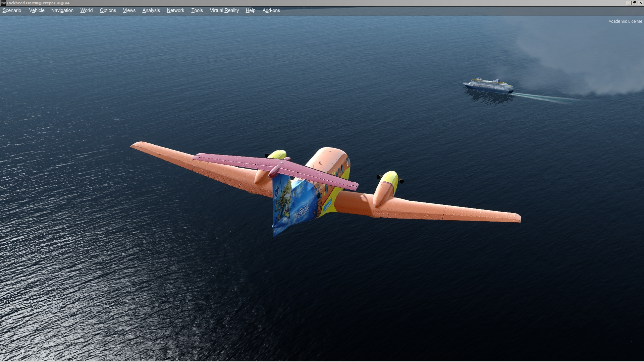Open the Help menu
The image size is (644, 362).
tap(250, 10)
